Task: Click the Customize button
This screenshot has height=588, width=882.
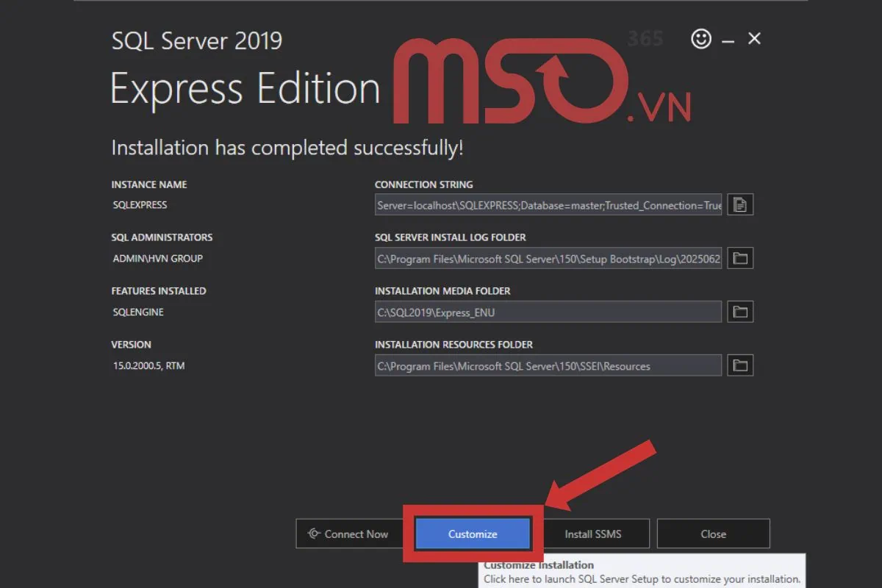Action: pos(473,534)
